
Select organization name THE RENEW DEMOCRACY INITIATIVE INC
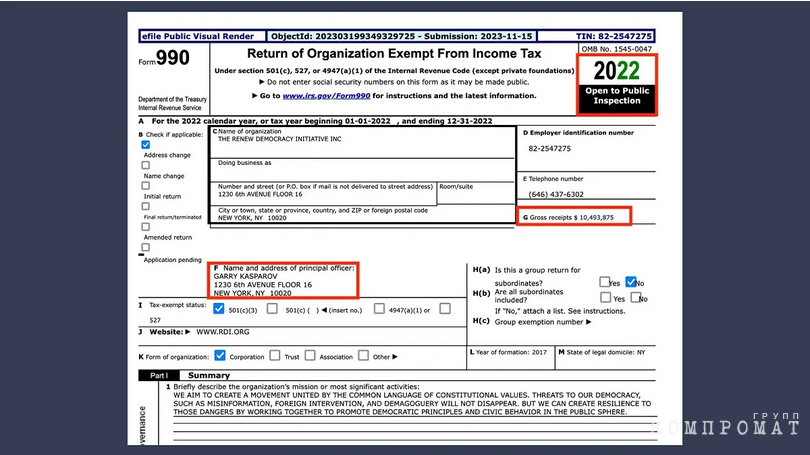[x=279, y=139]
